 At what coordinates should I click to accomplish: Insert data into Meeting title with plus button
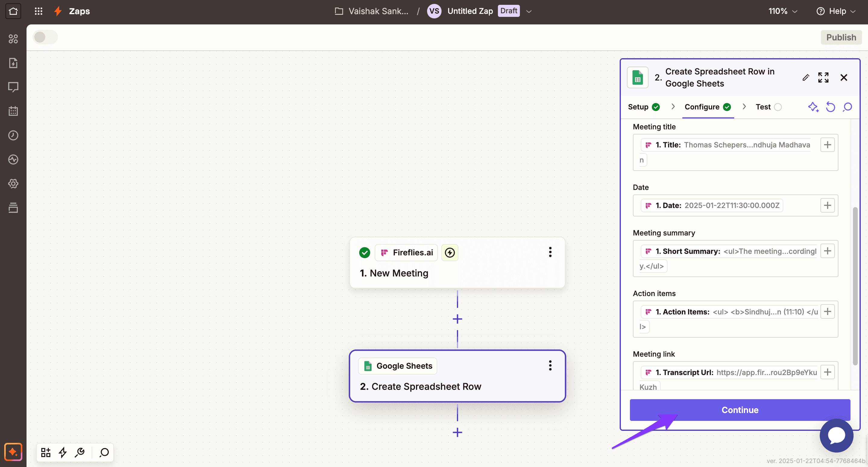(x=827, y=145)
